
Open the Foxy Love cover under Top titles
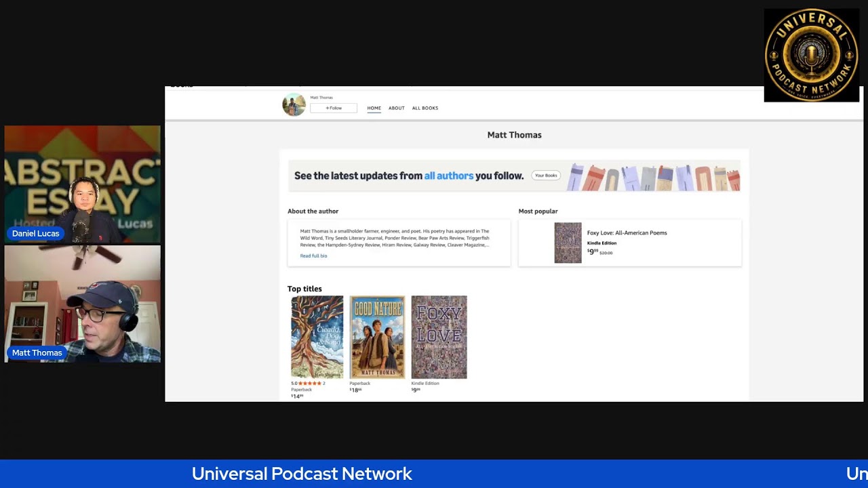439,337
